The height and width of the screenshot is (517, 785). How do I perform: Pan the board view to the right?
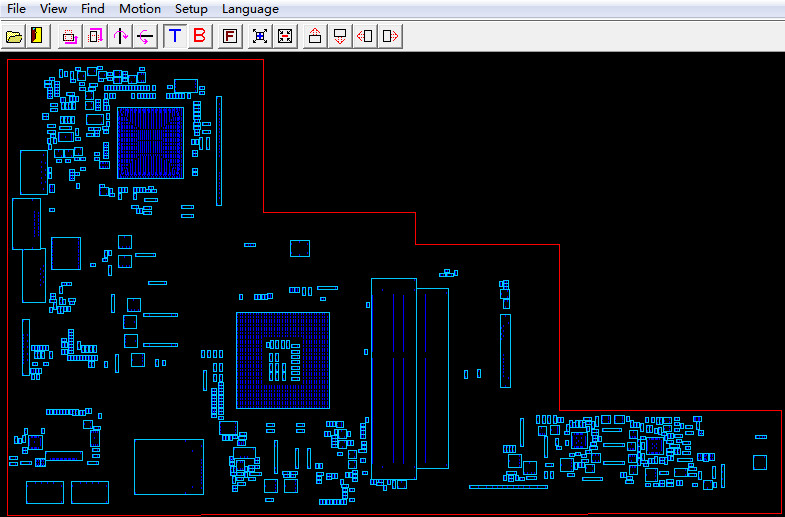[x=390, y=36]
